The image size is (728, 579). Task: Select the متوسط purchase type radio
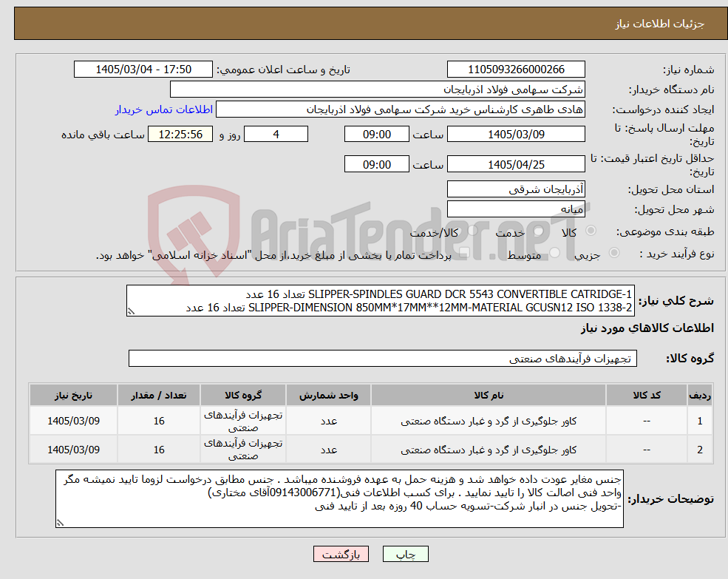point(554,253)
